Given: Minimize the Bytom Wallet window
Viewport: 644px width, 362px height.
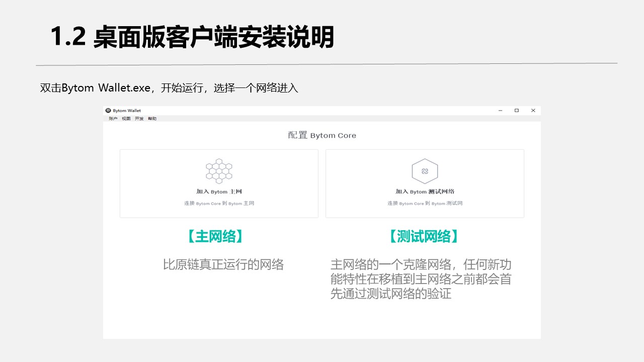Looking at the screenshot, I should [500, 111].
